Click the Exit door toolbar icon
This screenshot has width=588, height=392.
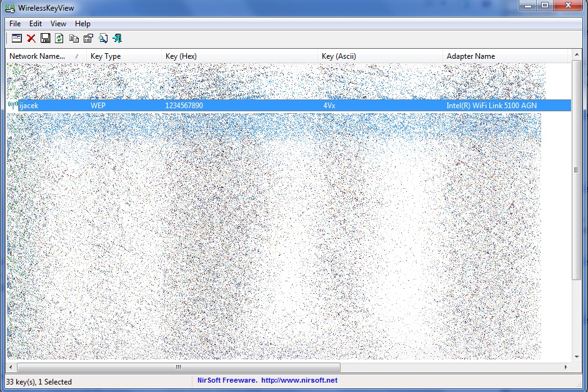117,39
